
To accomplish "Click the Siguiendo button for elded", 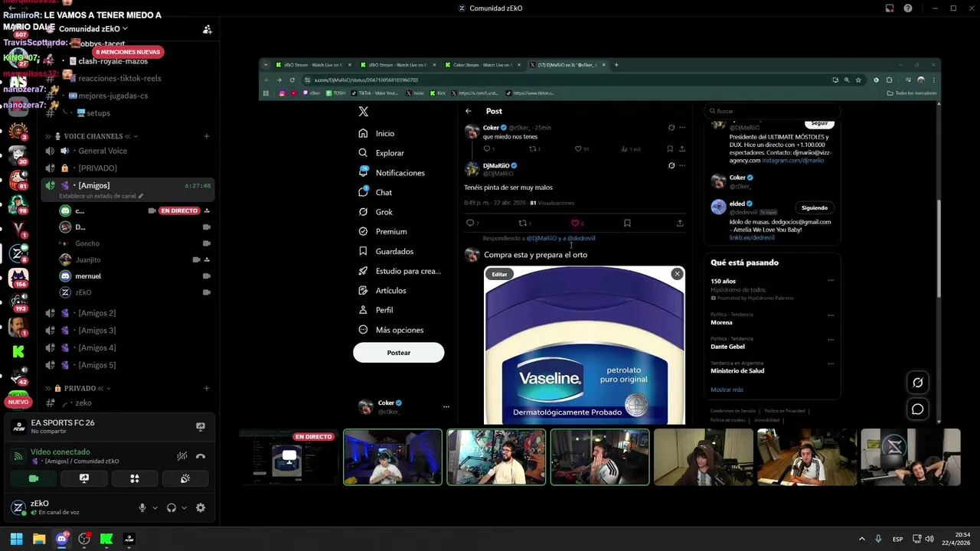I will (814, 207).
